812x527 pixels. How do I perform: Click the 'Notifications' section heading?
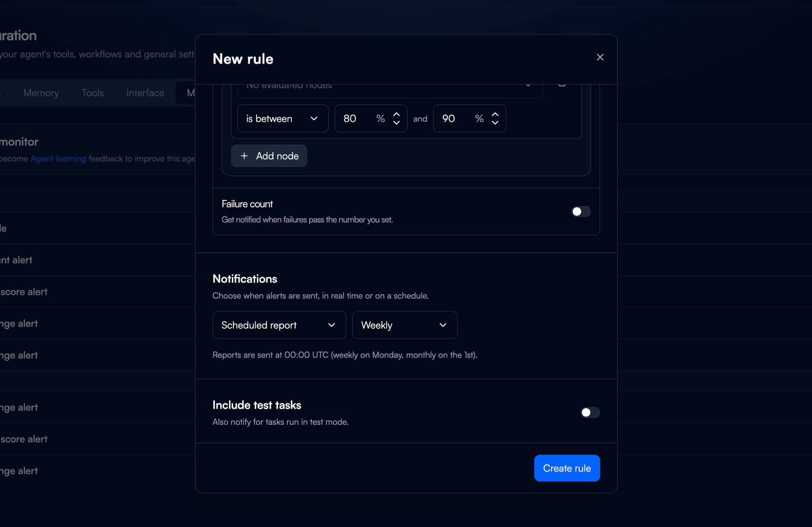pyautogui.click(x=245, y=279)
